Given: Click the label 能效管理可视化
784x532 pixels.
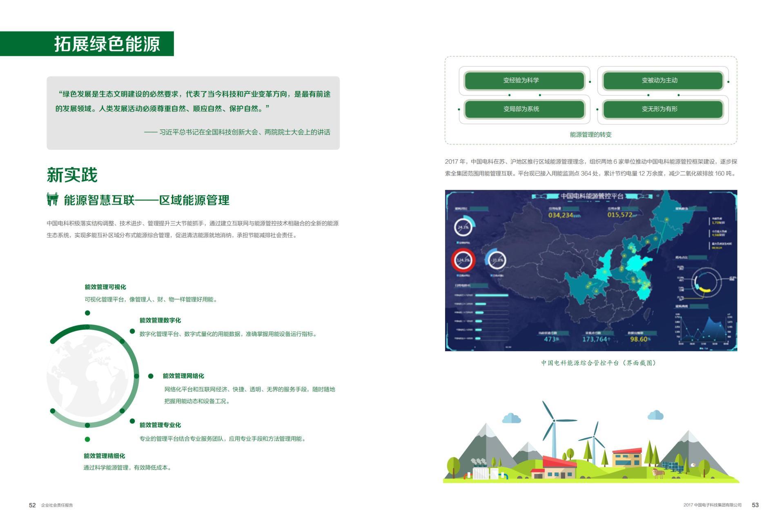Looking at the screenshot, I should click(105, 287).
